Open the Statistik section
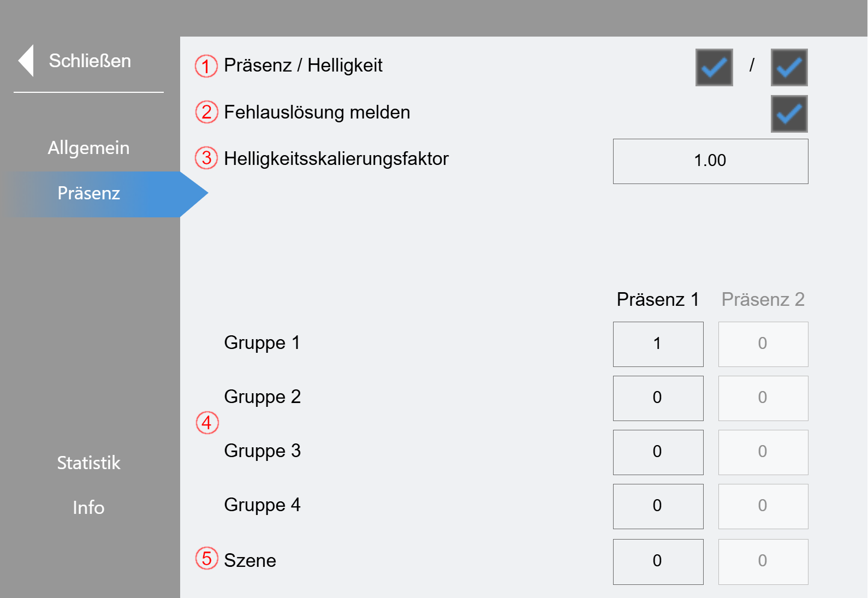 (88, 463)
